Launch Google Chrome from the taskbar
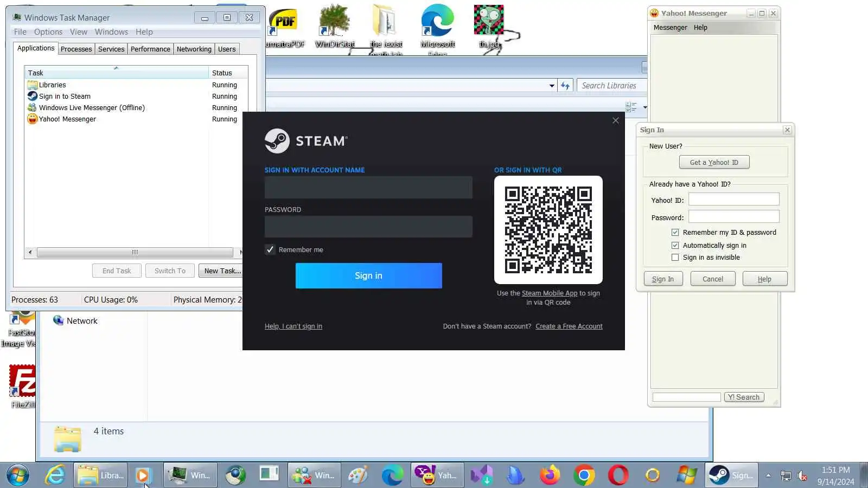The image size is (868, 488). (584, 475)
